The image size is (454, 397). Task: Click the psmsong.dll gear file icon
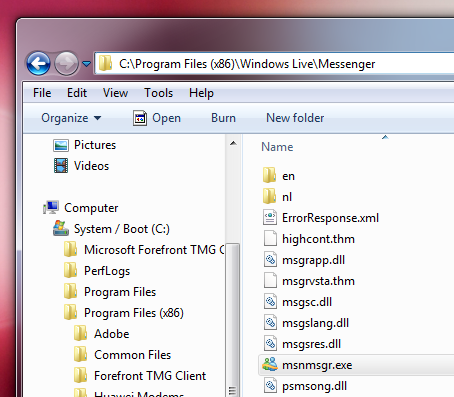coord(270,385)
